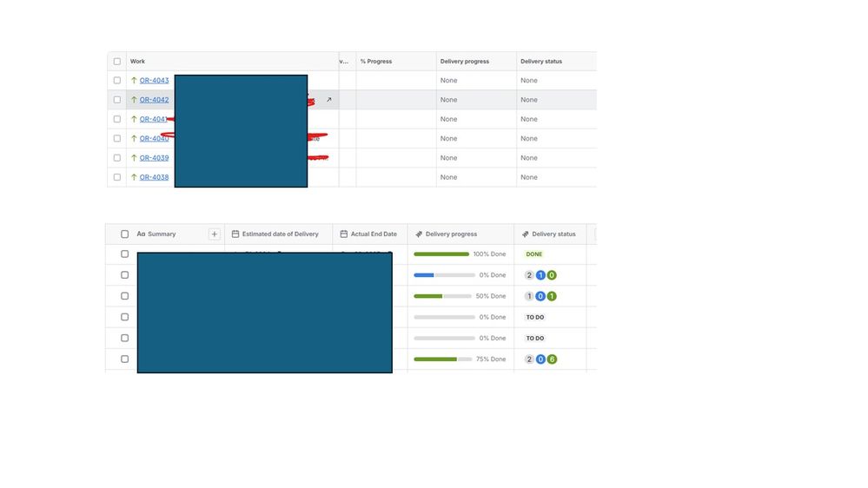Click the 75% Done progress bar

tap(443, 359)
